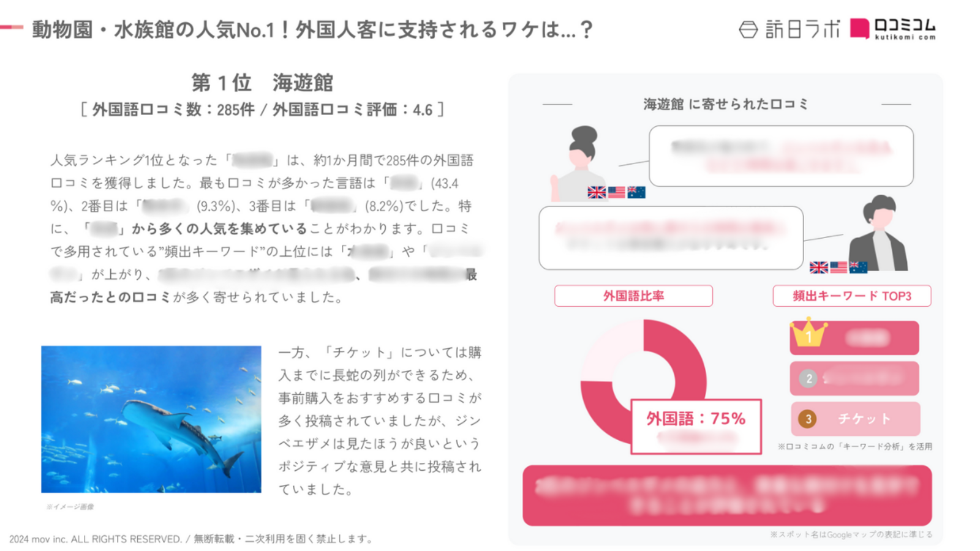Click the UK flag beside the man
Screen dimensions: 980x551
[x=818, y=267]
